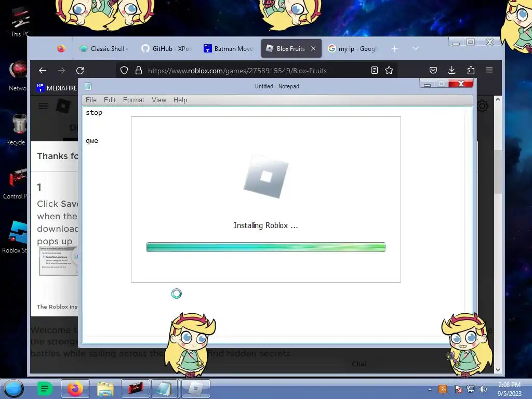Screen dimensions: 532x399
Task: Open Control Panel desktop icon
Action: coord(16,183)
